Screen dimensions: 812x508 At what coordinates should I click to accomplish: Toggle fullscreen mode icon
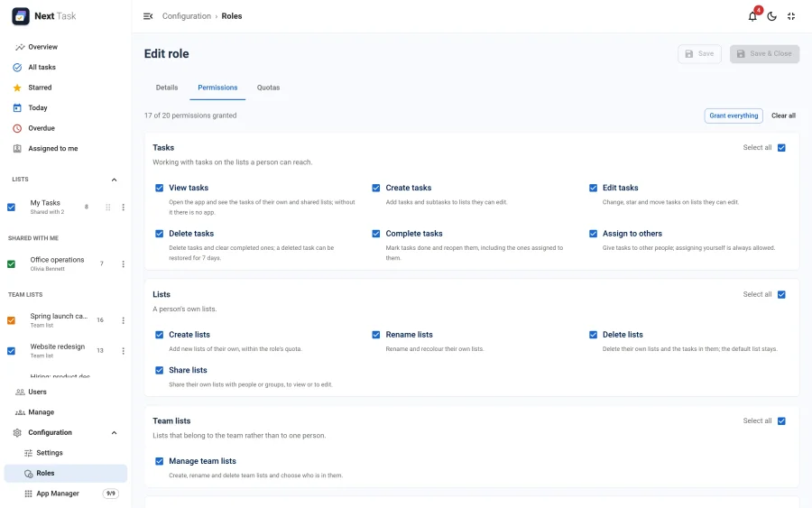coord(790,16)
